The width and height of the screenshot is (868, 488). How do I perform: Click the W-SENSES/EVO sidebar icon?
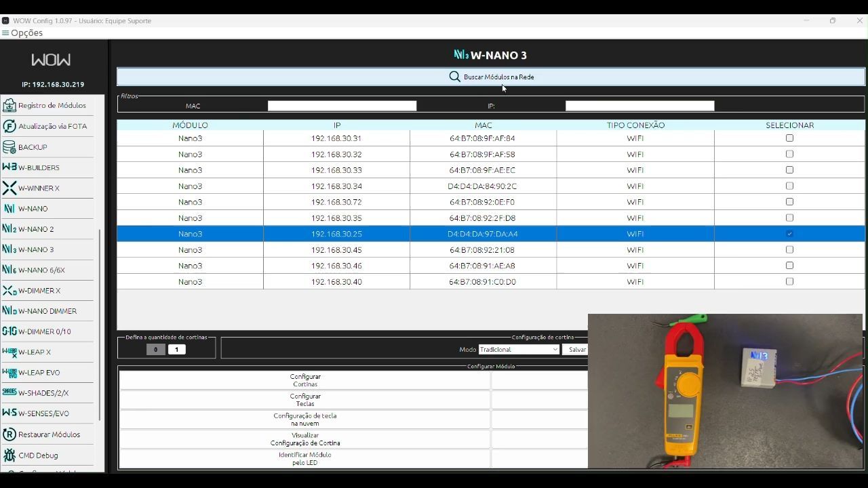(x=9, y=413)
